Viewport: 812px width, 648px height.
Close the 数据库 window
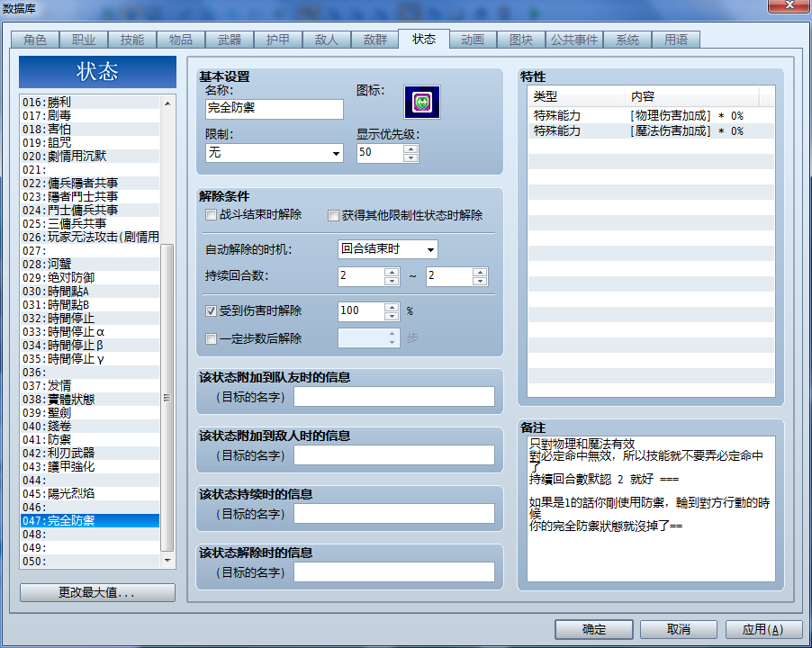789,5
